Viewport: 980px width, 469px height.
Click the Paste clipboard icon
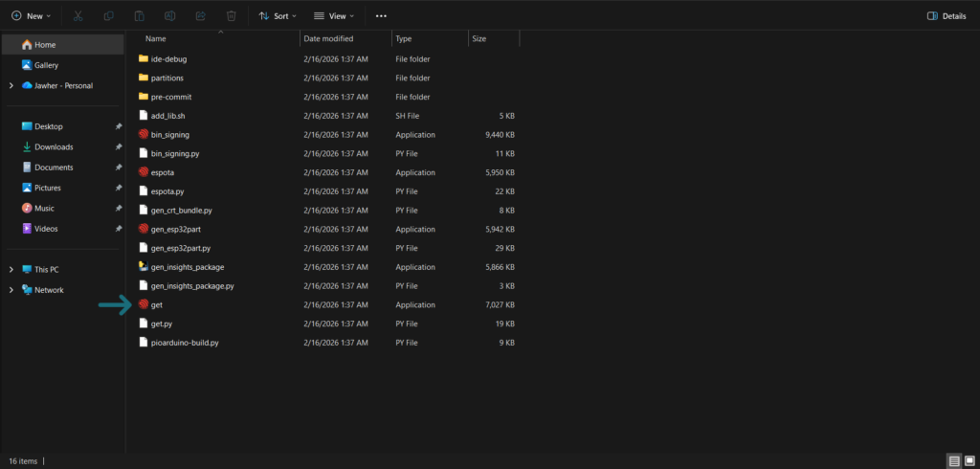pos(139,16)
